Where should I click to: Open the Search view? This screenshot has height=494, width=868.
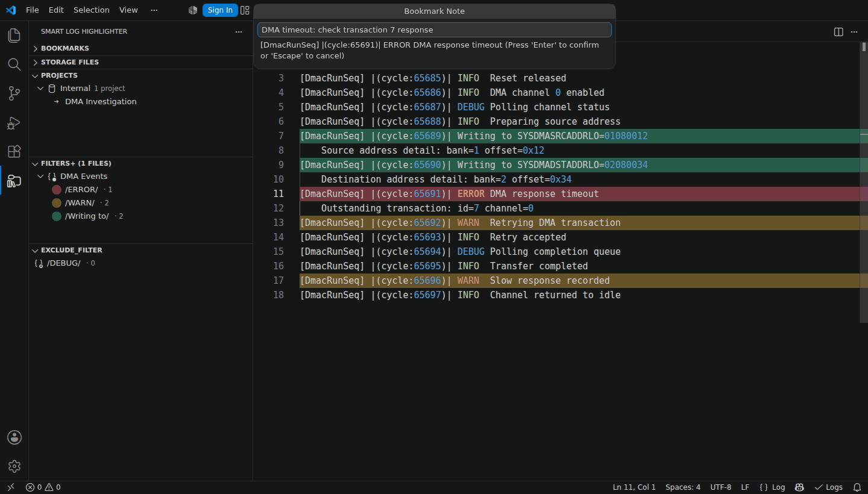tap(14, 64)
